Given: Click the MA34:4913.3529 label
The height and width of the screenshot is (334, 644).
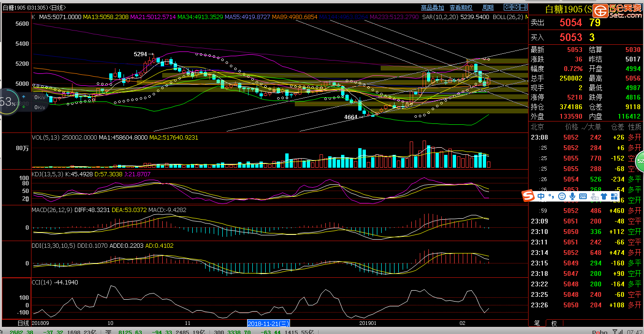Looking at the screenshot, I should click(x=200, y=17).
